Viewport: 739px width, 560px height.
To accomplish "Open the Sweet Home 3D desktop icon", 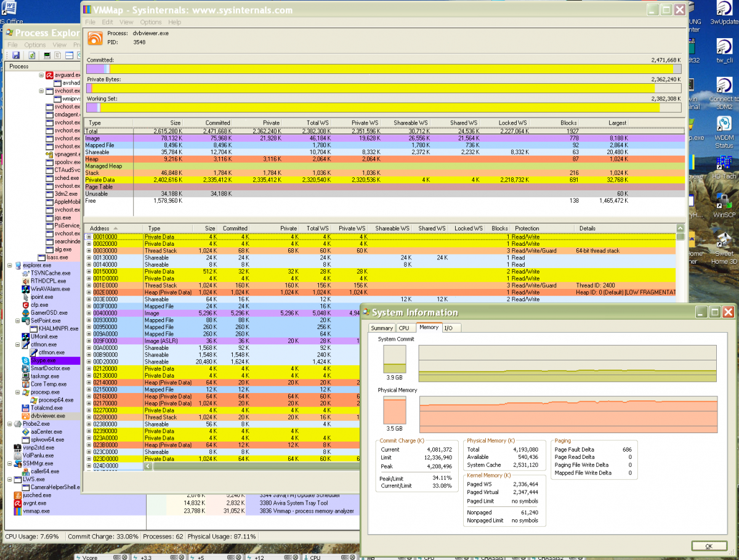I will [x=724, y=248].
